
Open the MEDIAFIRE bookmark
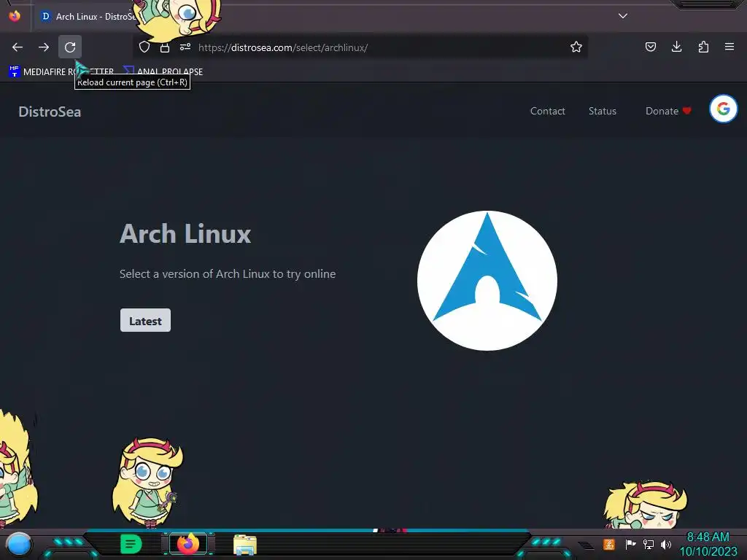(x=61, y=72)
